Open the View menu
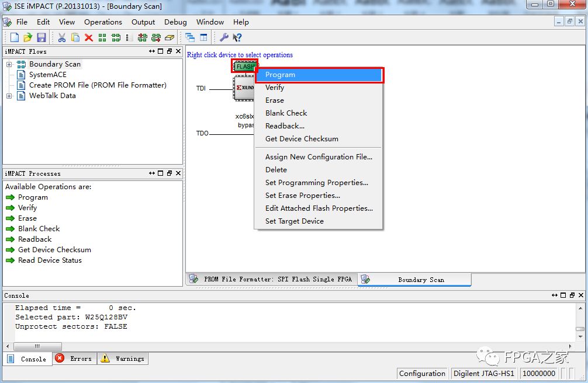Screen dimensions: 588x383 pos(67,22)
